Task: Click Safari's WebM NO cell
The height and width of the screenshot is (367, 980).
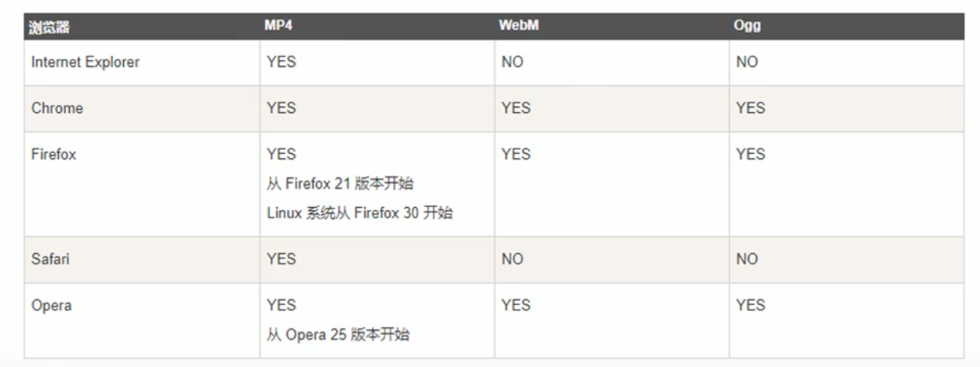Action: tap(512, 259)
